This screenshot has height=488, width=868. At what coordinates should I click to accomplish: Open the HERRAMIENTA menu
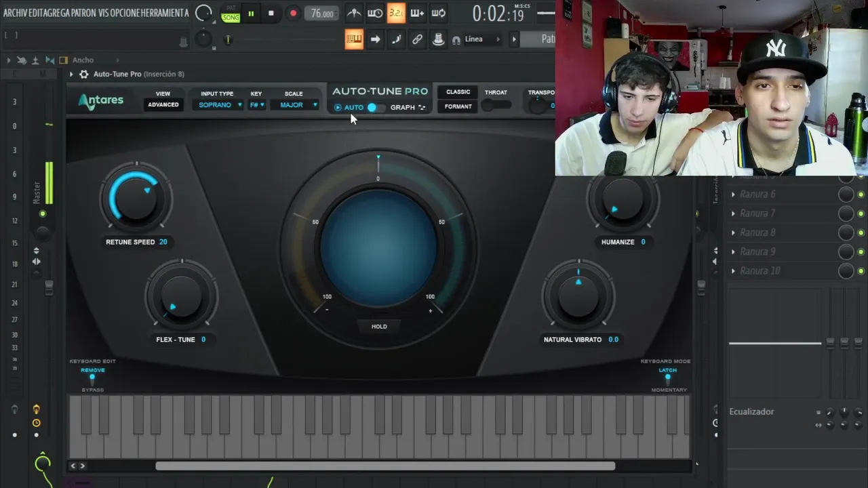165,13
